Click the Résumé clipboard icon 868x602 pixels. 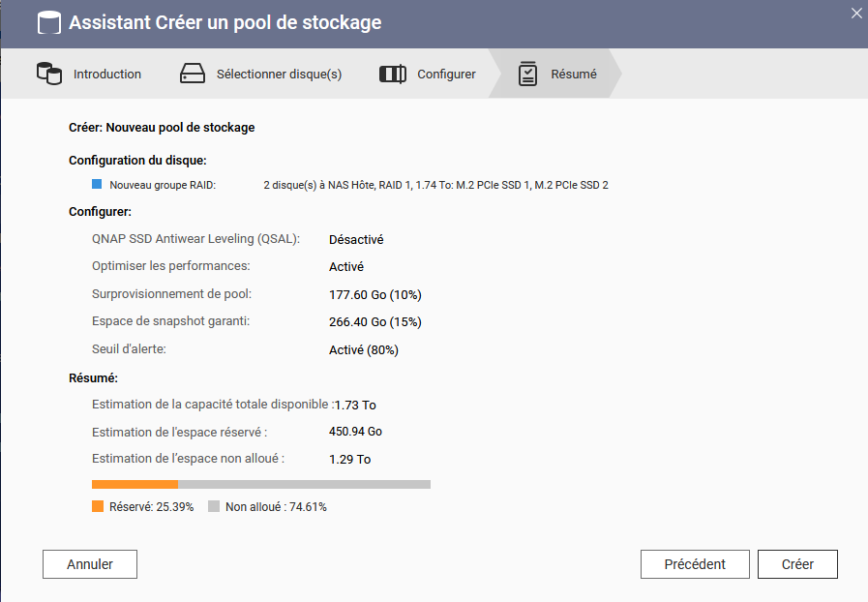(527, 74)
